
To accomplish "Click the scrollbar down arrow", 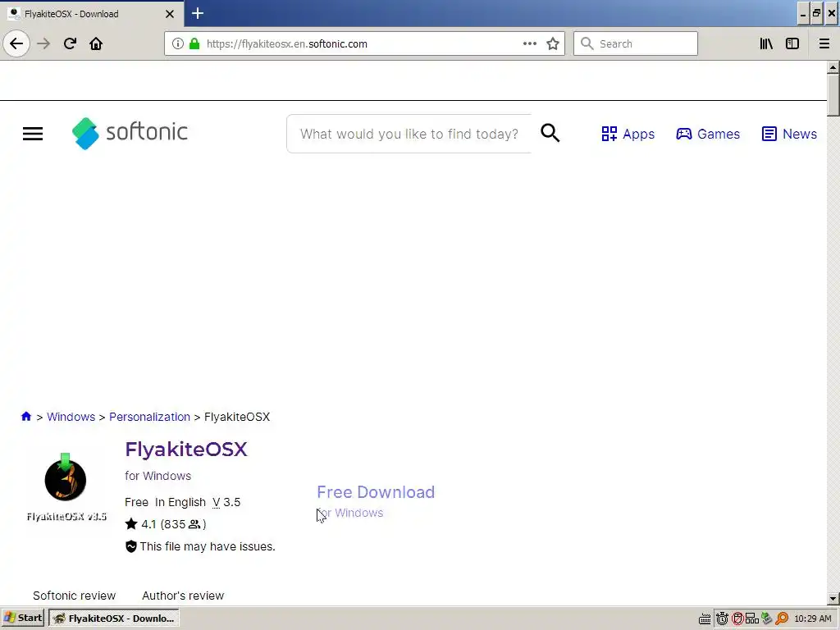I will pyautogui.click(x=833, y=599).
